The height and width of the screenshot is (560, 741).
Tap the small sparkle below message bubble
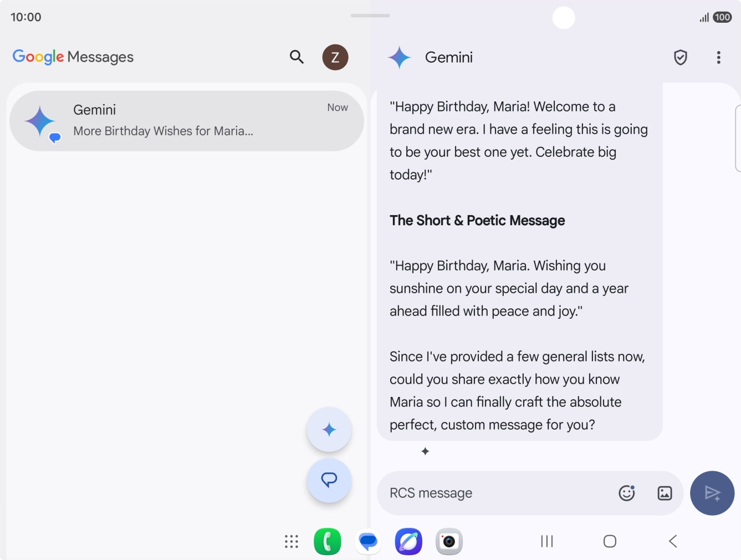click(x=425, y=451)
